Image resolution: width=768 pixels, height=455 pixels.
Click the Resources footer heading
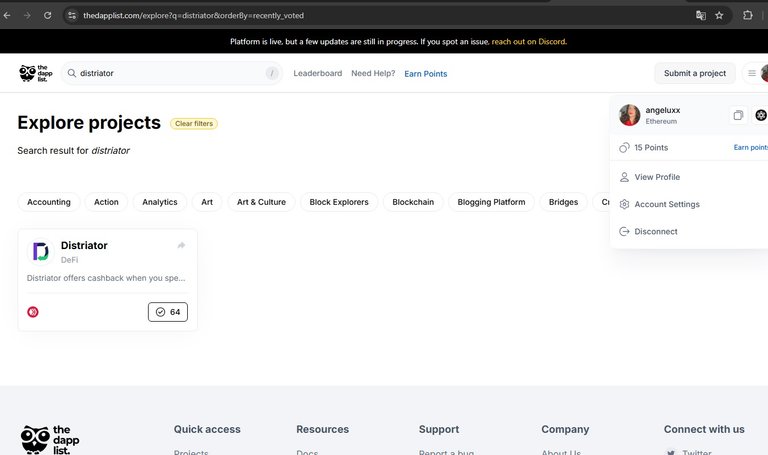pyautogui.click(x=323, y=429)
